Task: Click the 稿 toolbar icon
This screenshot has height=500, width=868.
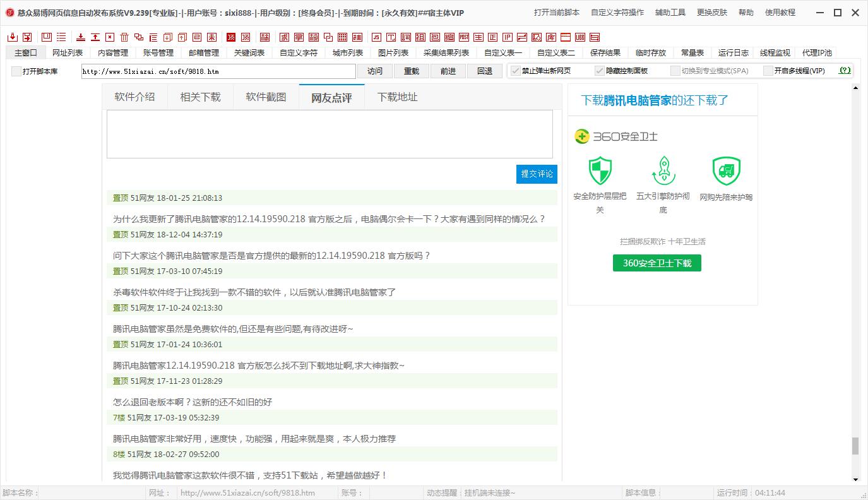Action: click(265, 37)
